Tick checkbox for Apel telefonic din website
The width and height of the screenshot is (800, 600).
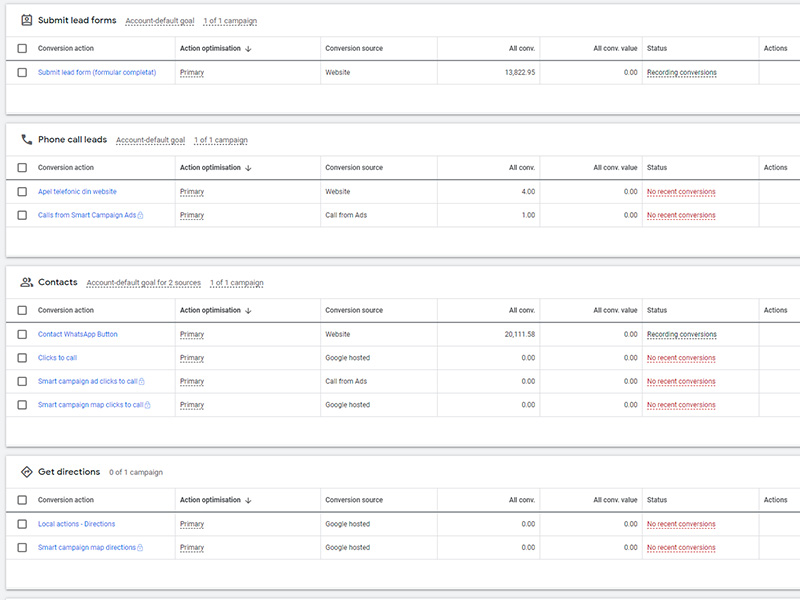[22, 191]
